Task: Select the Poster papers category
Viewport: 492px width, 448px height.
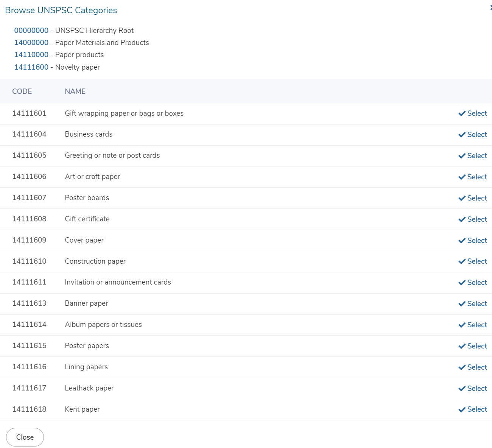Action: point(473,346)
